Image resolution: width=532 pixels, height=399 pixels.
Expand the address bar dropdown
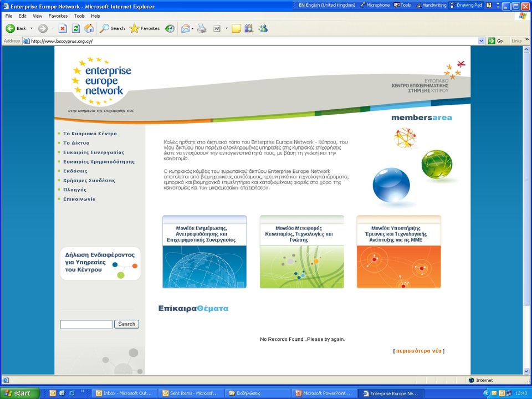(481, 41)
